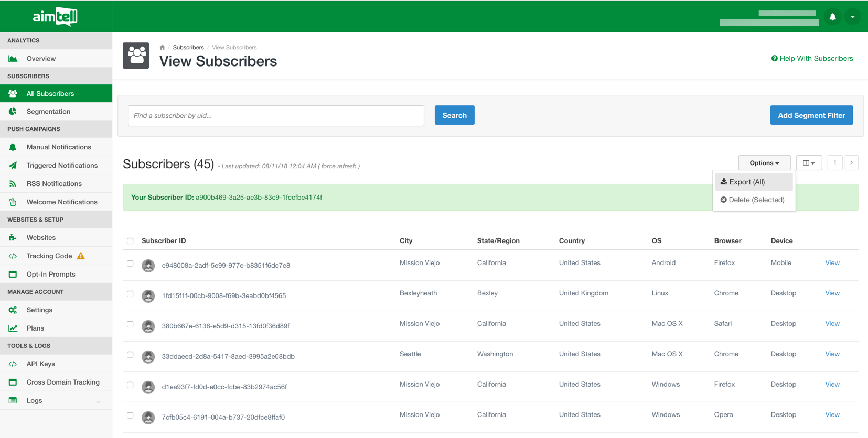Click the API Keys code icon
The height and width of the screenshot is (438, 868).
pos(13,364)
